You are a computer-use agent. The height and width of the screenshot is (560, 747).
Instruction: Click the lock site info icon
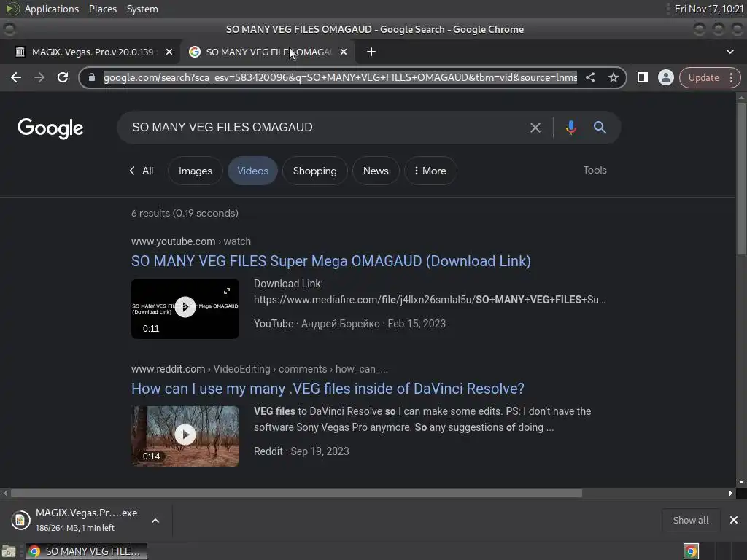coord(92,77)
